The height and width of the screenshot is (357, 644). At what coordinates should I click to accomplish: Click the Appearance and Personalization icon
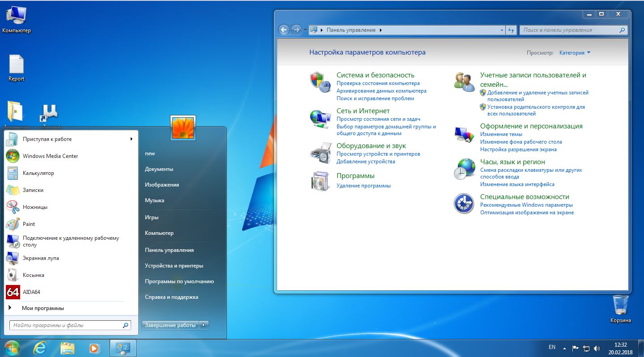[x=464, y=134]
